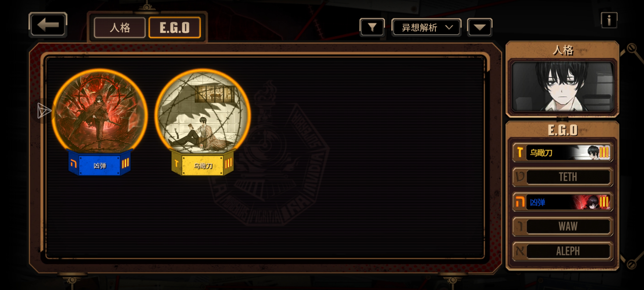Open the character portrait under 人格
This screenshot has height=290, width=644.
pos(562,87)
